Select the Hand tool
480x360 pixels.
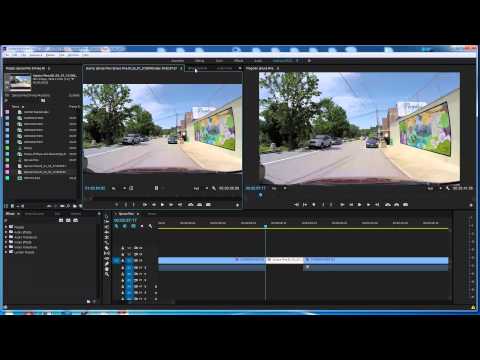pos(107,269)
